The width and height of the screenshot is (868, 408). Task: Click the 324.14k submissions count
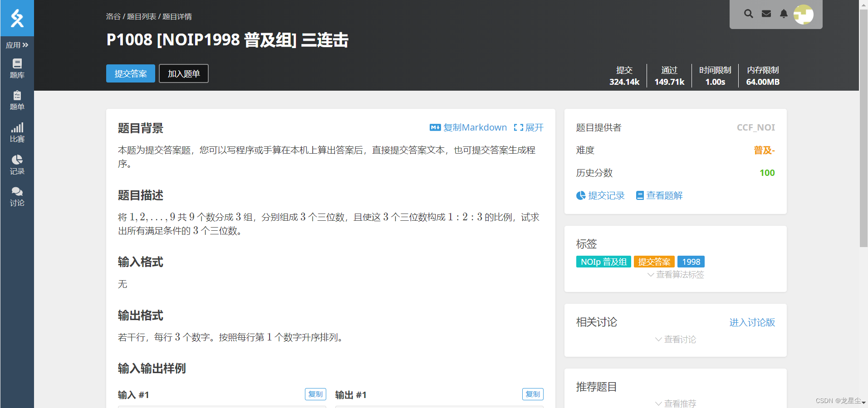click(624, 82)
